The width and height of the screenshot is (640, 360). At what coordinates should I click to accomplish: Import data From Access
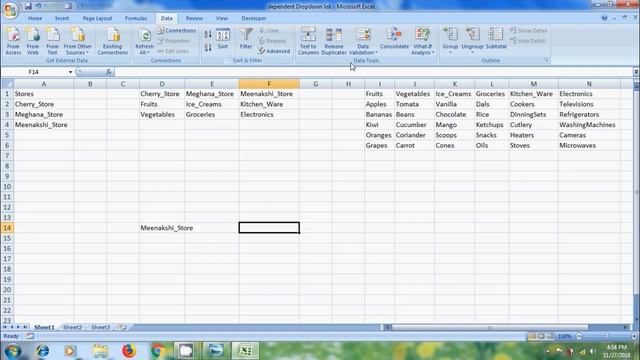tap(13, 41)
